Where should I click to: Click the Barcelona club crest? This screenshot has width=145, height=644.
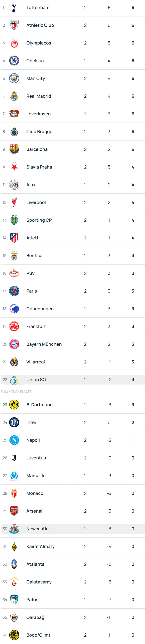tap(14, 149)
